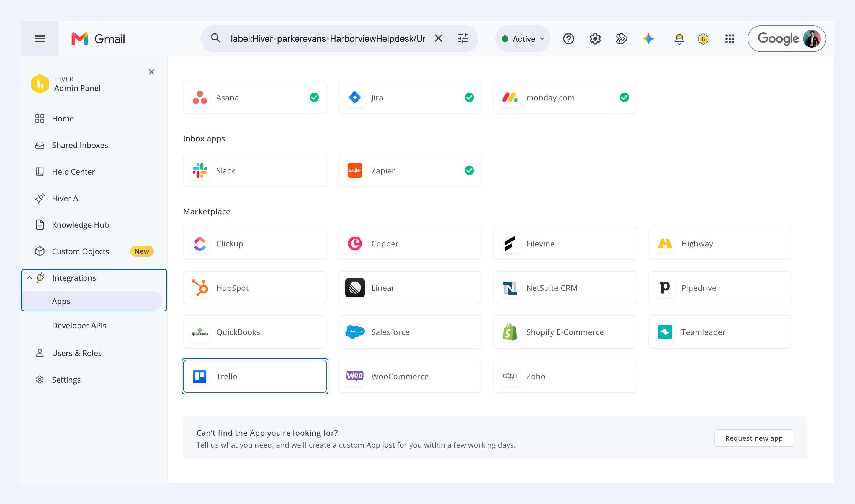
Task: Click the Zapier connected green checkmark
Action: point(469,170)
